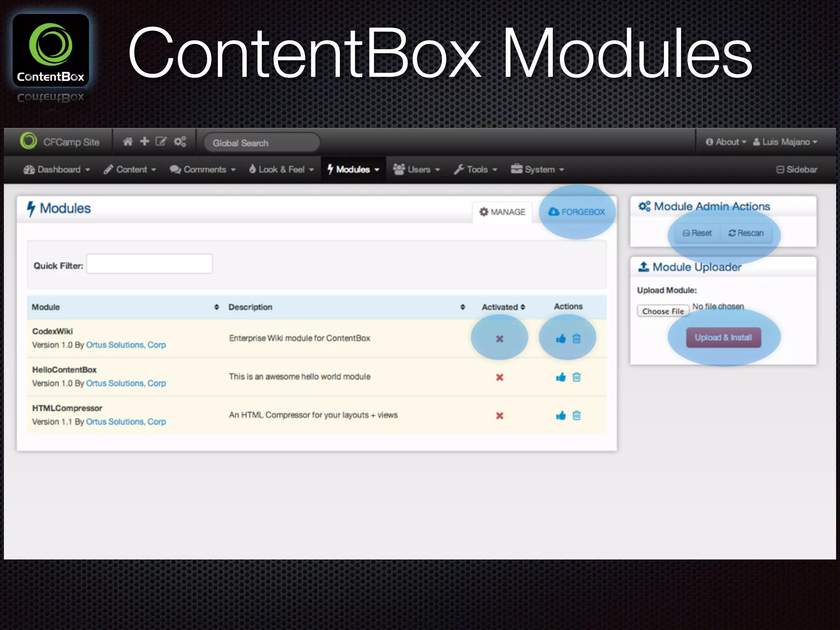Expand the Comments menu
840x630 pixels.
203,170
